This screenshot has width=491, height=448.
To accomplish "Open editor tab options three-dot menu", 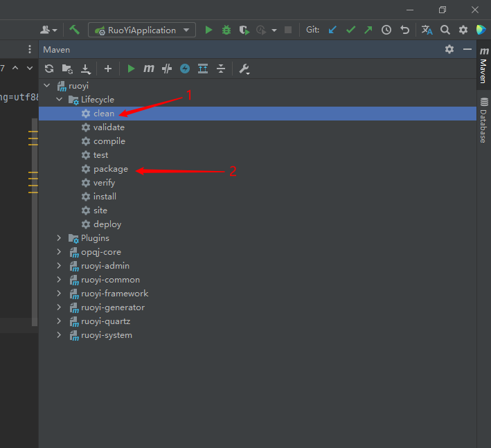I will [x=30, y=49].
